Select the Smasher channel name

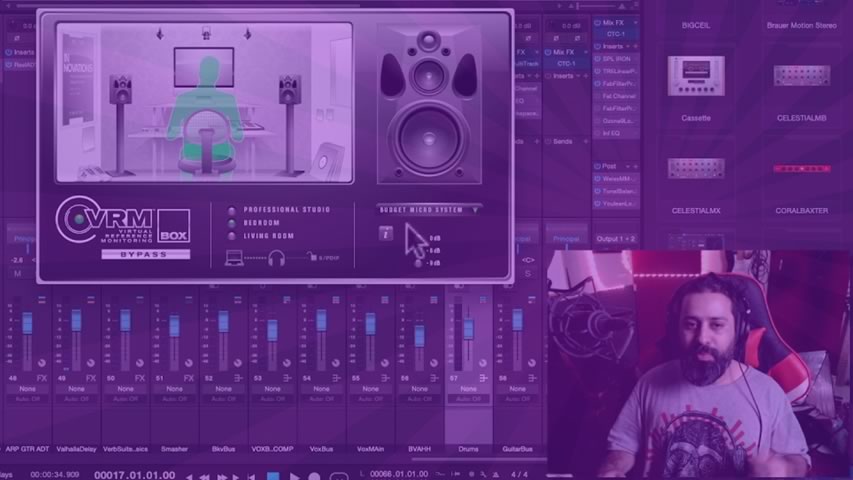click(x=174, y=449)
